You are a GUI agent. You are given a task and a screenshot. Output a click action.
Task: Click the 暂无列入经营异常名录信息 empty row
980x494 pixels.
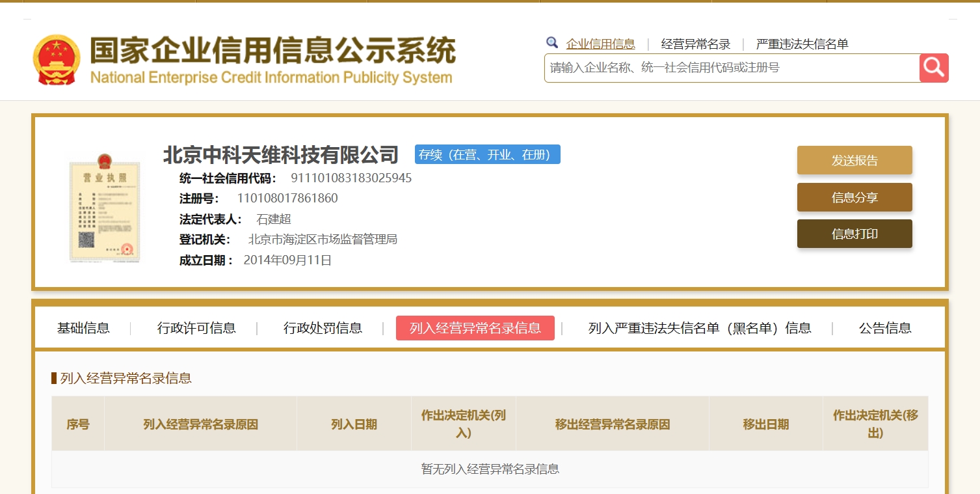490,469
